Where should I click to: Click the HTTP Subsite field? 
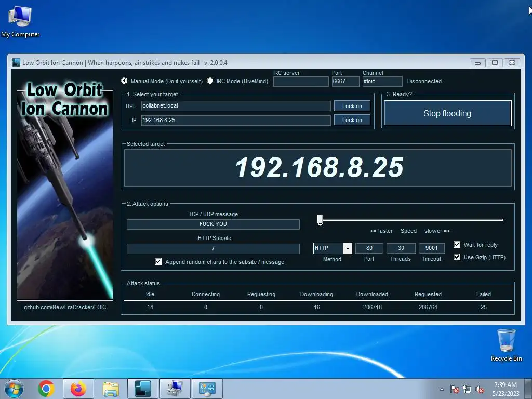pos(213,248)
